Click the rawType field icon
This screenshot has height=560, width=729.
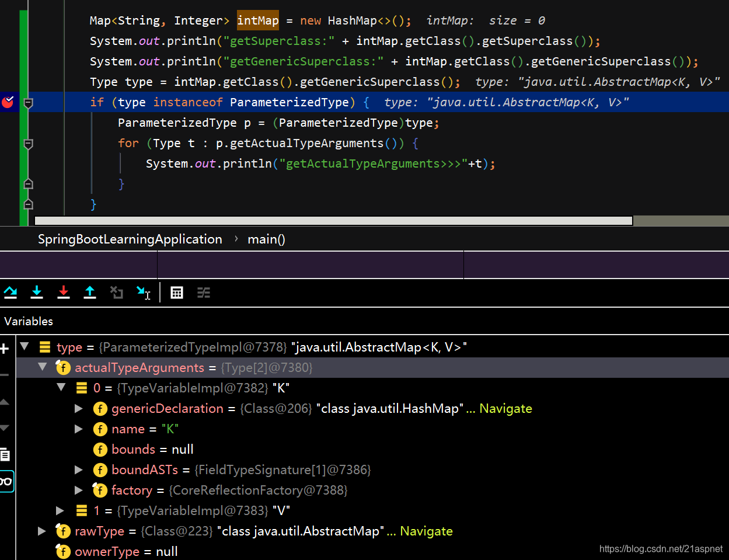(63, 531)
